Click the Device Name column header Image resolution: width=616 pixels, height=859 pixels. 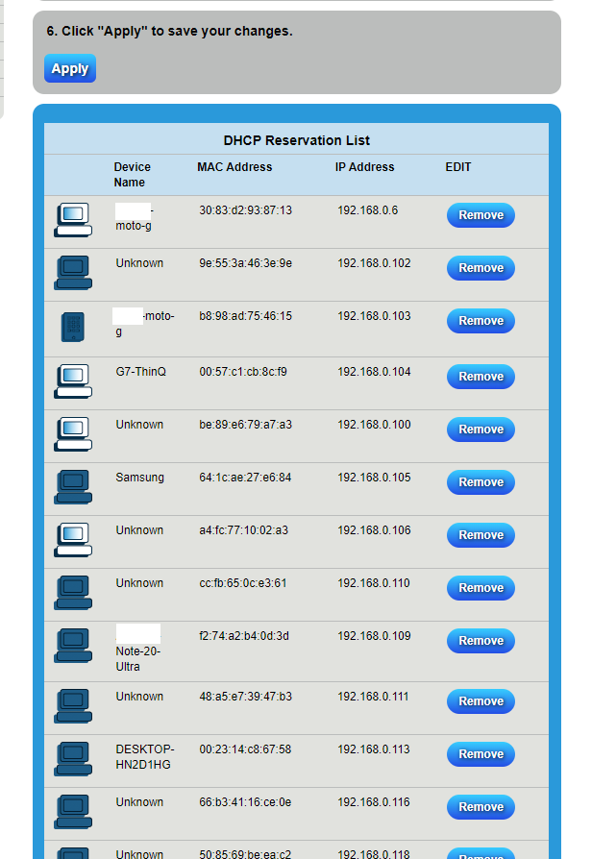pos(132,175)
